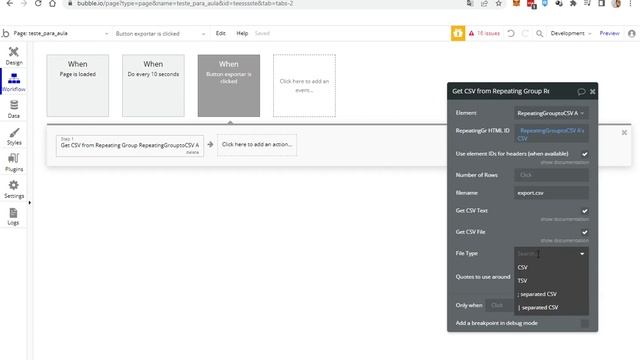Click the Preview link

pos(609,33)
